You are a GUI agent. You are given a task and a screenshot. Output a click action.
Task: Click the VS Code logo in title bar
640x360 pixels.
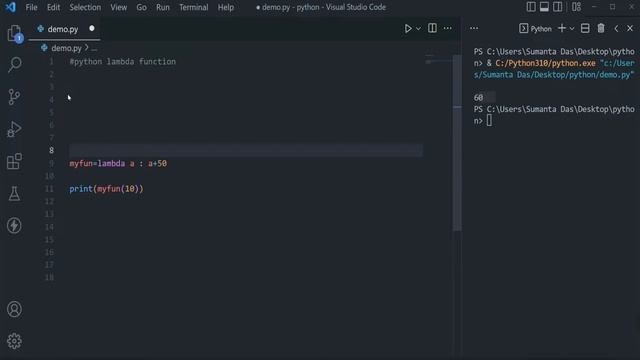11,7
